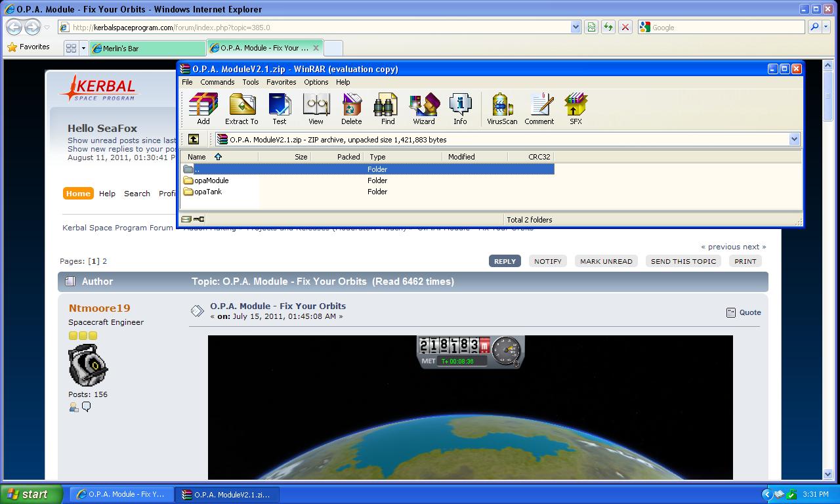
Task: Click the page vertical scrollbar down arrow
Action: (x=829, y=473)
